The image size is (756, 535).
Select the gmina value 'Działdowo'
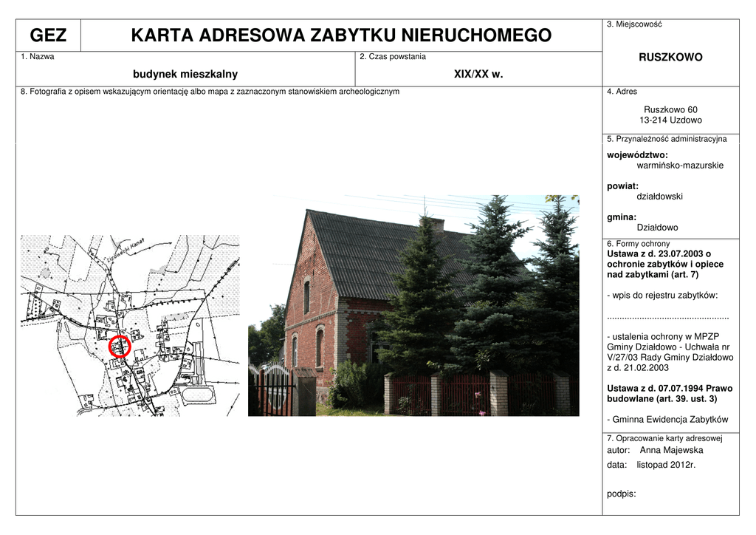tap(657, 228)
